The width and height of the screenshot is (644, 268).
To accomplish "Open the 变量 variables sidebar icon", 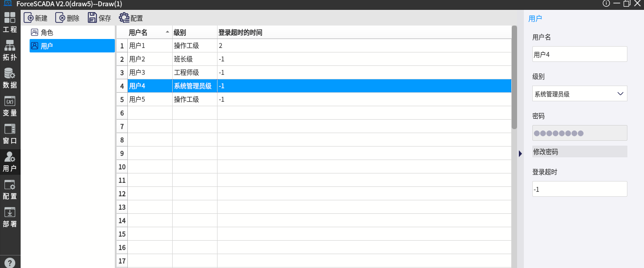I will click(10, 106).
